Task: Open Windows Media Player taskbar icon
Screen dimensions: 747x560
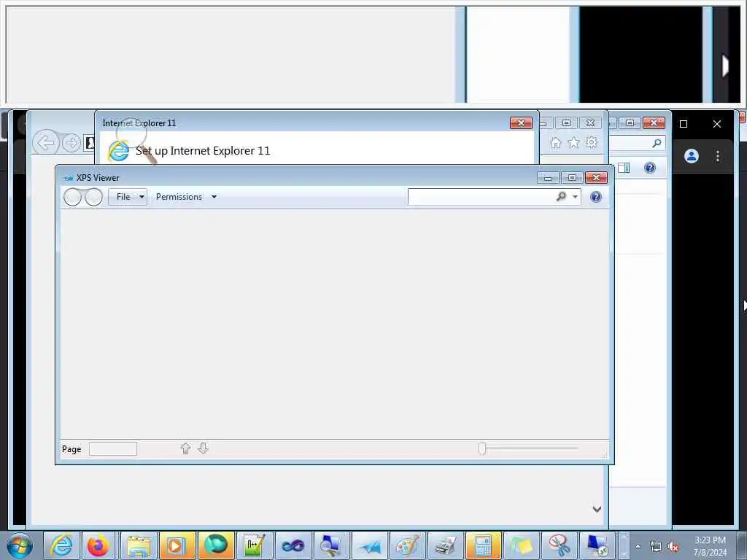Action: (x=177, y=545)
